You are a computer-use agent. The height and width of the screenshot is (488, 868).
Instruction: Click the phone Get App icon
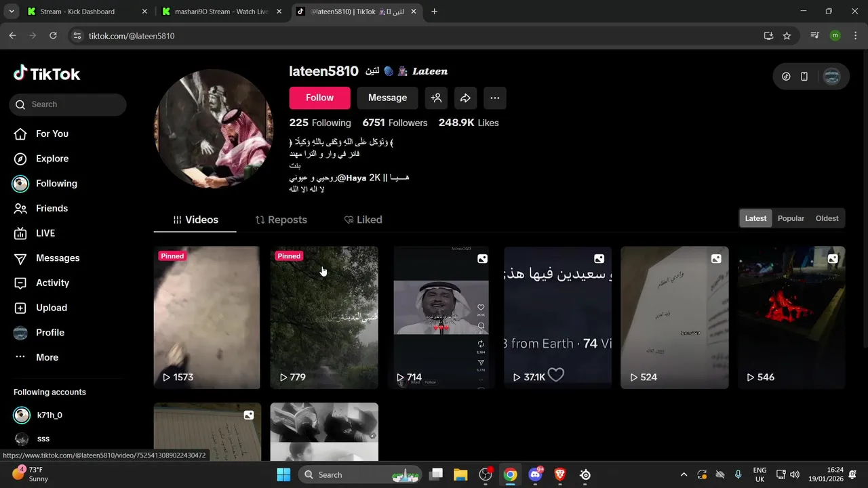click(804, 77)
